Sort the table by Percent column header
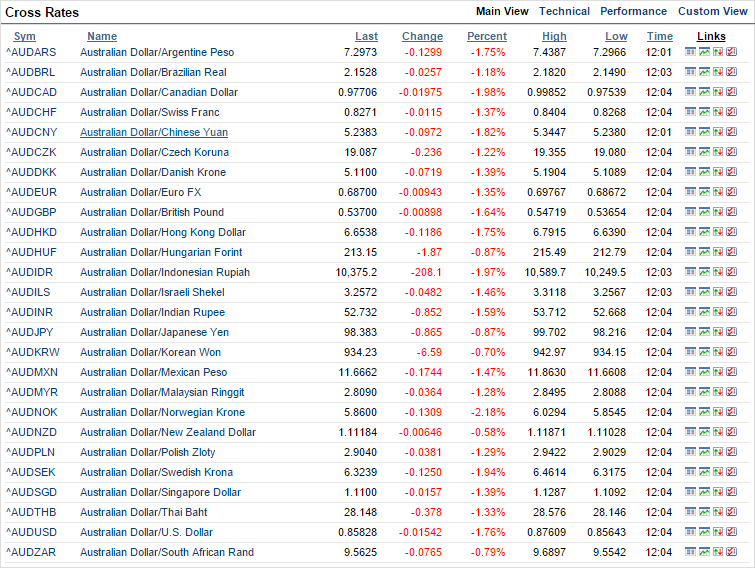The image size is (755, 569). [x=486, y=37]
